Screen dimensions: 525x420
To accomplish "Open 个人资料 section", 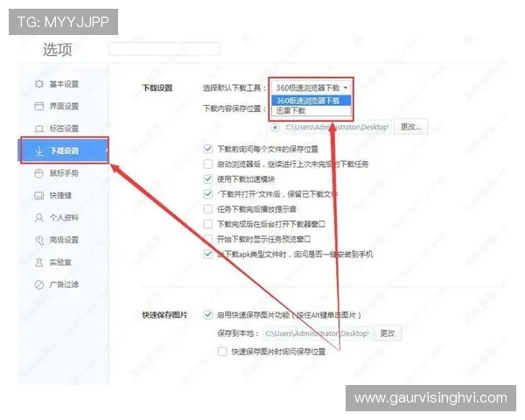I will tap(64, 218).
